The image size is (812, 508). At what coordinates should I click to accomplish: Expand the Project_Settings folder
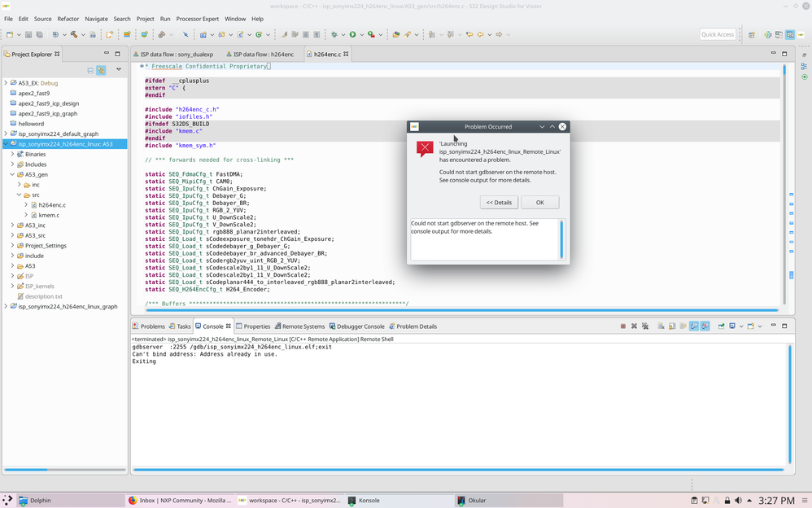point(12,246)
